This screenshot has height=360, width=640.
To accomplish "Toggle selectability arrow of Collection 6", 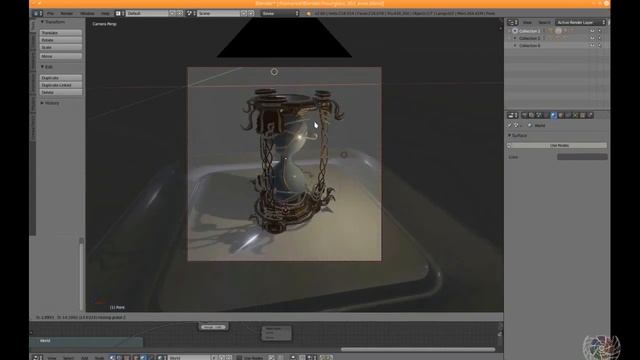I will click(600, 46).
